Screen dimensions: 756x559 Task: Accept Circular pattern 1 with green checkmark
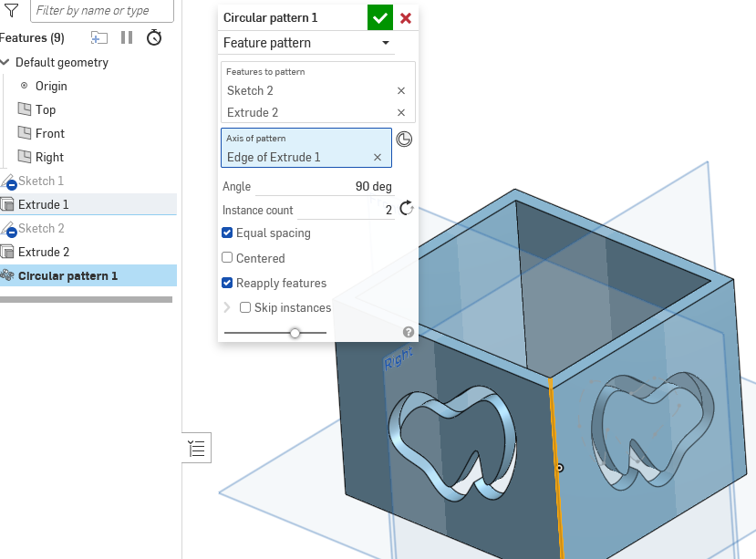(x=380, y=18)
